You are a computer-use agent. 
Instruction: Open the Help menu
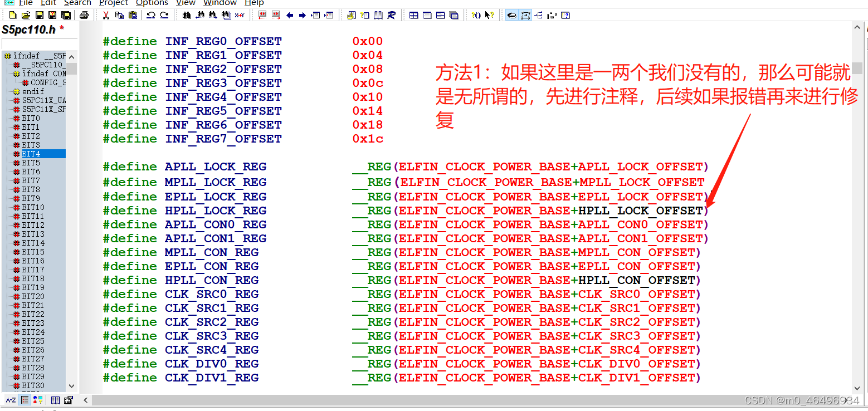click(x=254, y=3)
